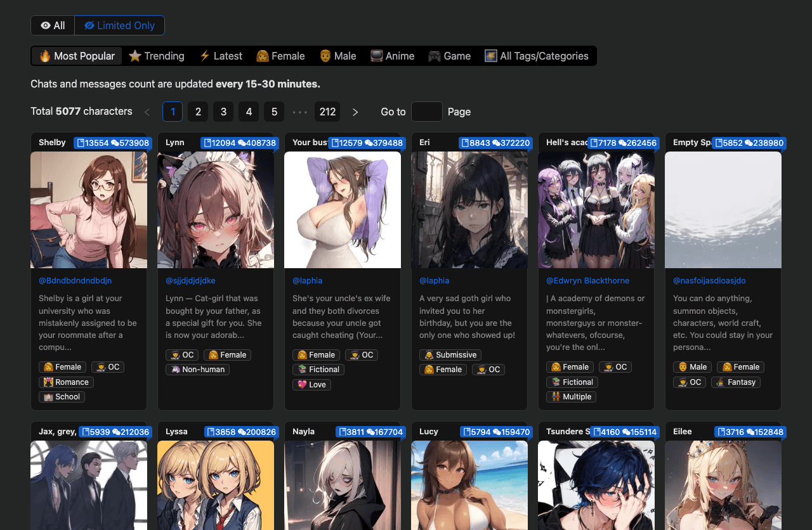The width and height of the screenshot is (812, 530).
Task: Filter by the Male category tab
Action: click(337, 56)
